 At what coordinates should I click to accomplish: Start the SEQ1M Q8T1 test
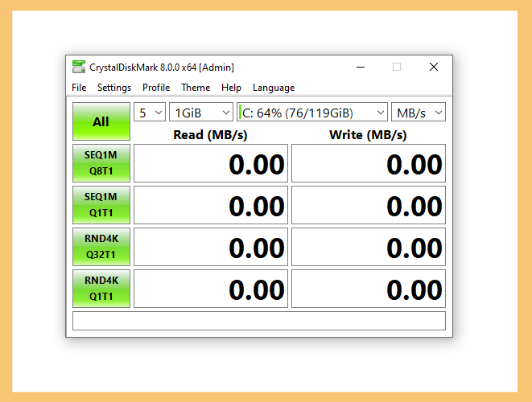tap(101, 163)
